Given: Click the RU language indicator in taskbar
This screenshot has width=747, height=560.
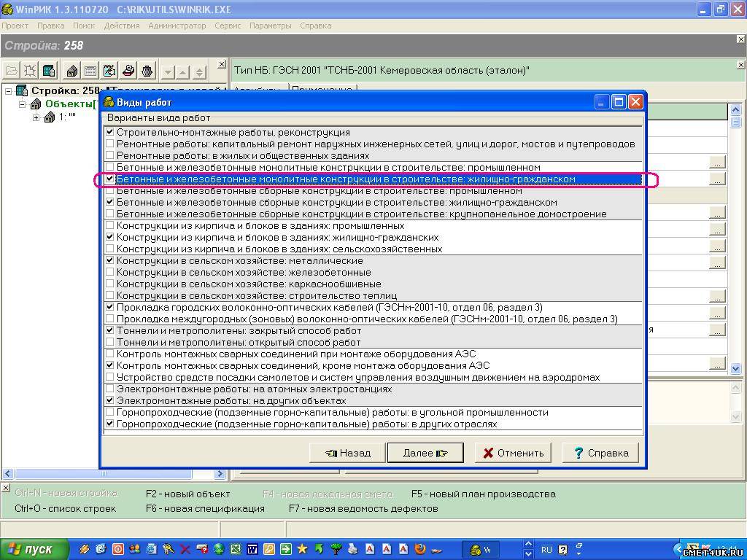Looking at the screenshot, I should click(546, 550).
